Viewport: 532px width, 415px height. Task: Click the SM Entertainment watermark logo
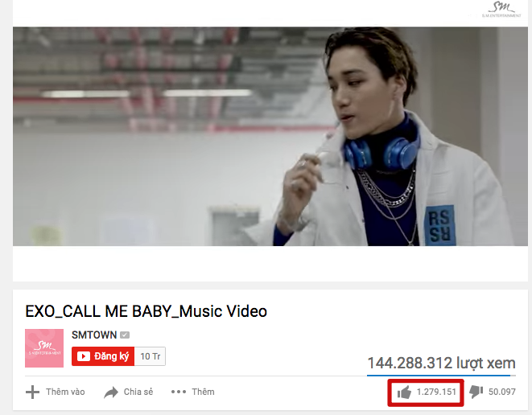tap(501, 10)
